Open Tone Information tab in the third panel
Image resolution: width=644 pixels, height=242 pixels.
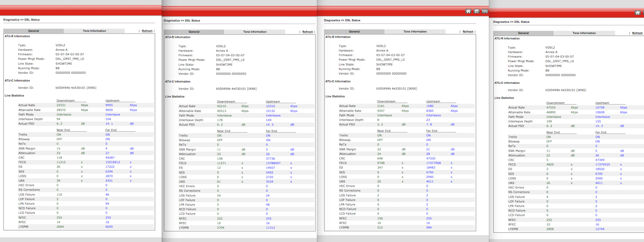pos(415,31)
